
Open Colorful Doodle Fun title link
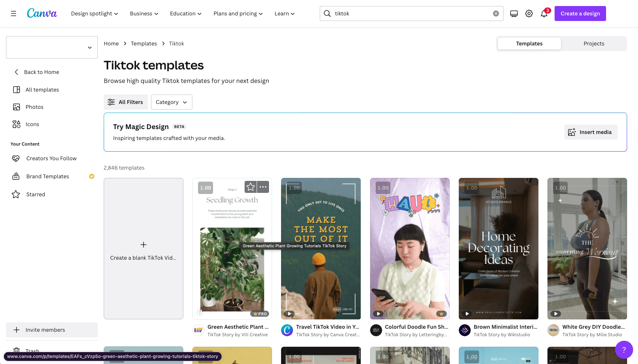coord(417,327)
